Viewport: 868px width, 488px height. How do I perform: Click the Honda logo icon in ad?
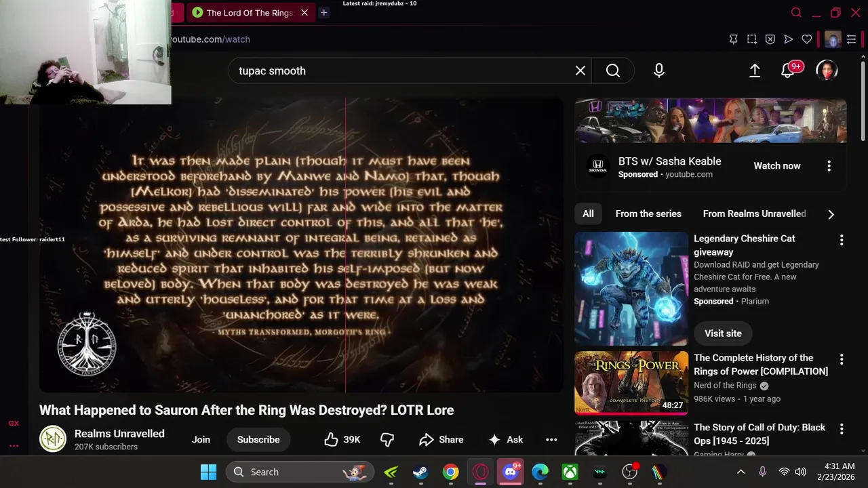597,165
